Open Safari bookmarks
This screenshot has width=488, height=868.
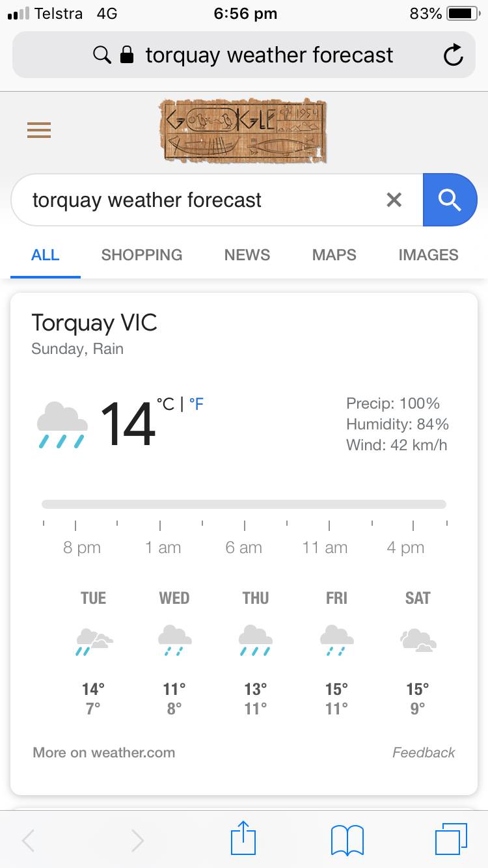347,839
